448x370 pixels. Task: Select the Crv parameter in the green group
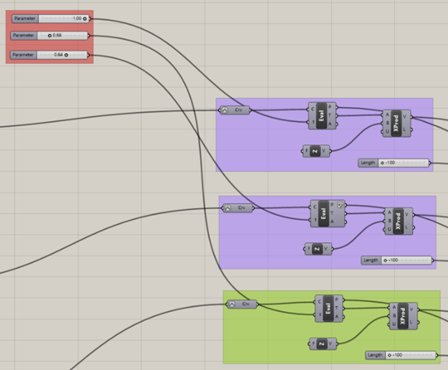coord(242,304)
